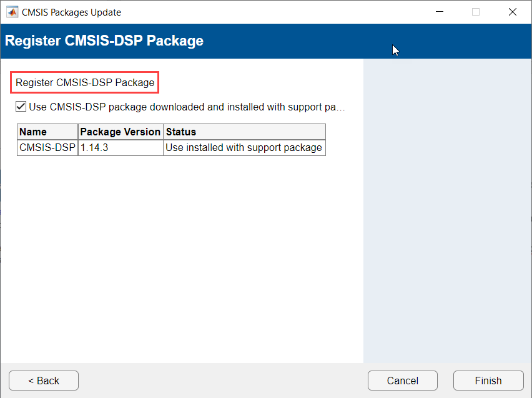Click the red-outlined Register CMSIS-DSP Package label
Screen dimensions: 532x398
85,82
